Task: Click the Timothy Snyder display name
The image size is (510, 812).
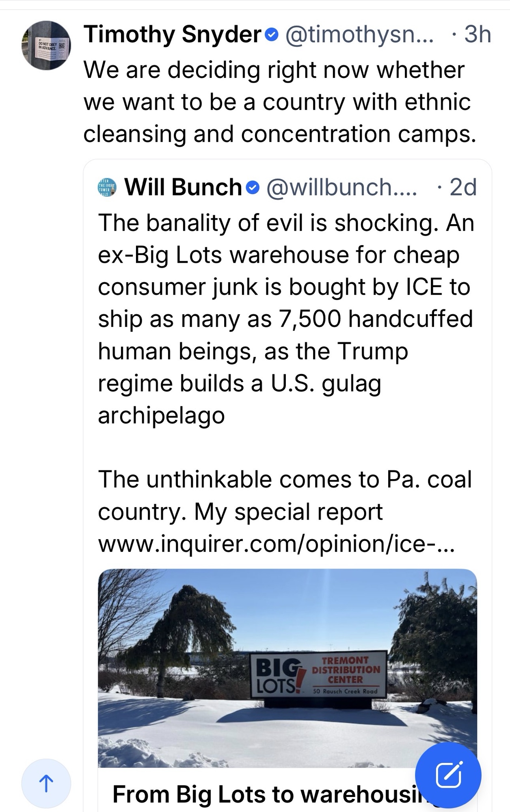Action: 173,35
